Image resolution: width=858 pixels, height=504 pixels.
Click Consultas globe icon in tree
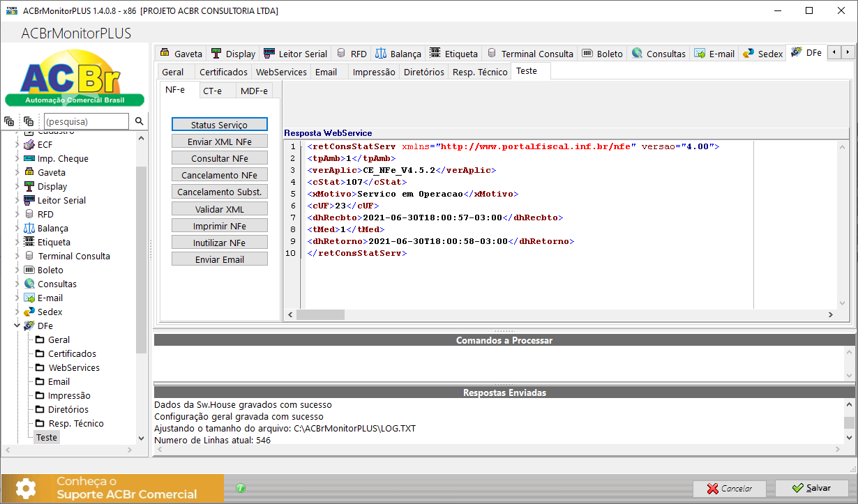coord(29,284)
